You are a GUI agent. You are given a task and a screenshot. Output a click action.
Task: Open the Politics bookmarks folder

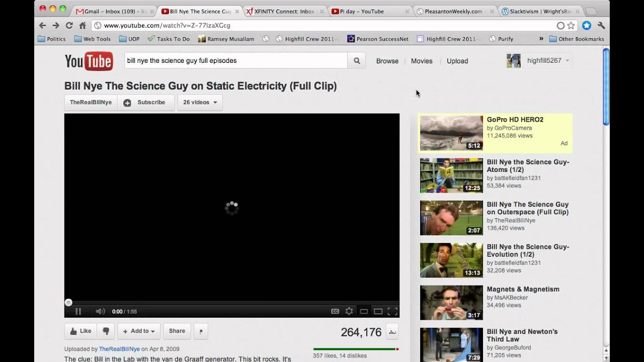(52, 39)
